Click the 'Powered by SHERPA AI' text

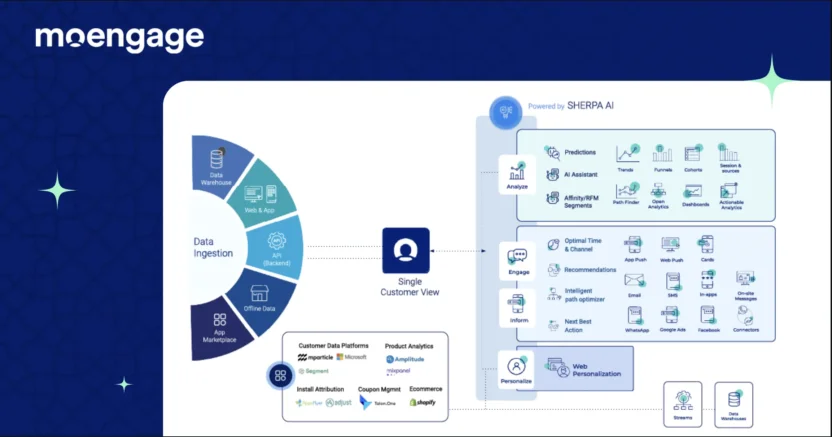click(571, 106)
